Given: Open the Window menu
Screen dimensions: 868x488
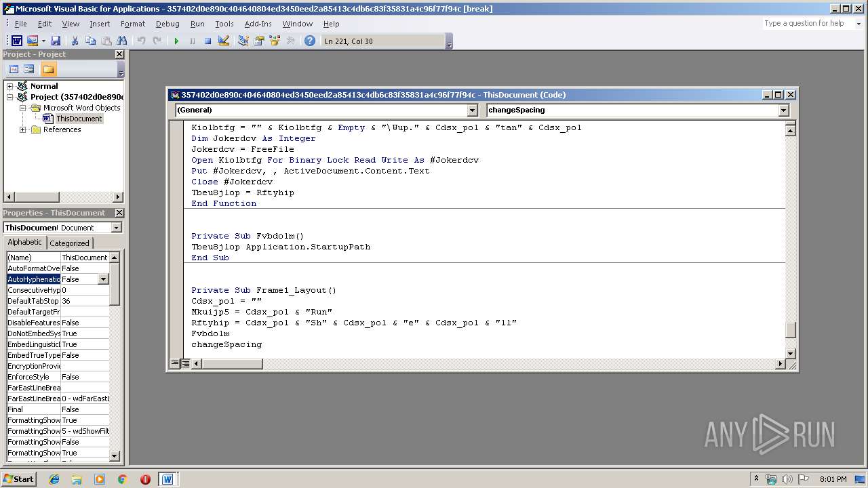Looking at the screenshot, I should 298,24.
